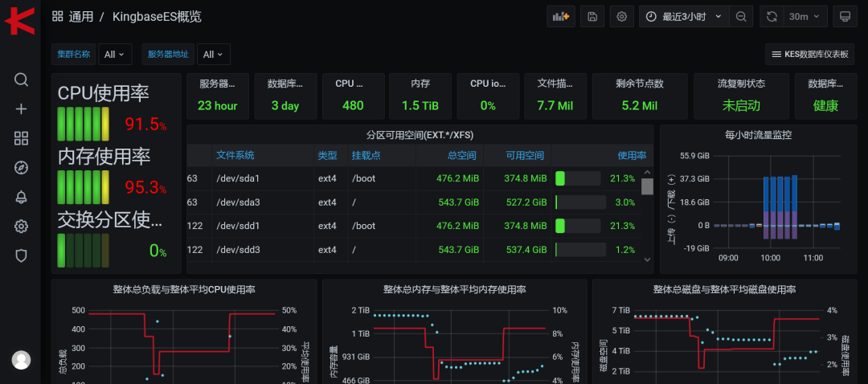Click the 每小时流量监控 panel title

(758, 134)
